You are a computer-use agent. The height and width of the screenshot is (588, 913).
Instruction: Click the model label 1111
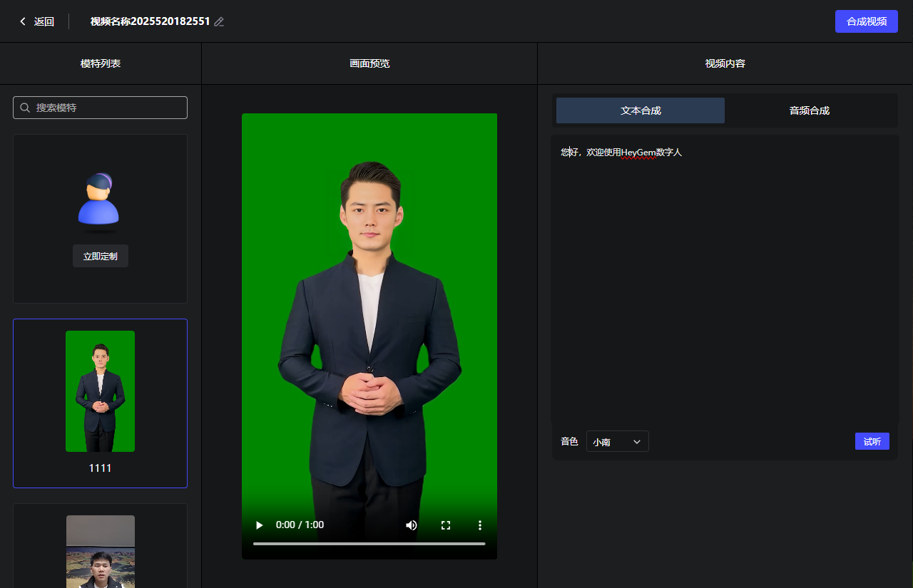(100, 468)
